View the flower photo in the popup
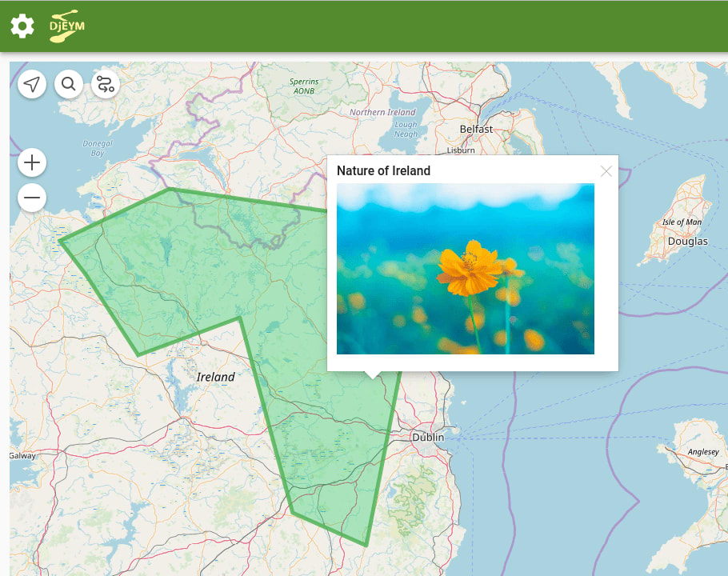The image size is (728, 576). (x=466, y=267)
